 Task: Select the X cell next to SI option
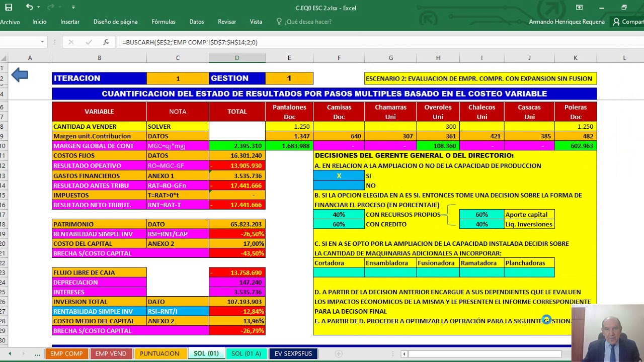(339, 175)
